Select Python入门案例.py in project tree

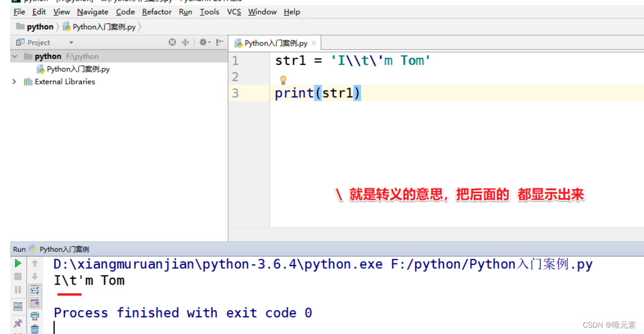pyautogui.click(x=73, y=69)
